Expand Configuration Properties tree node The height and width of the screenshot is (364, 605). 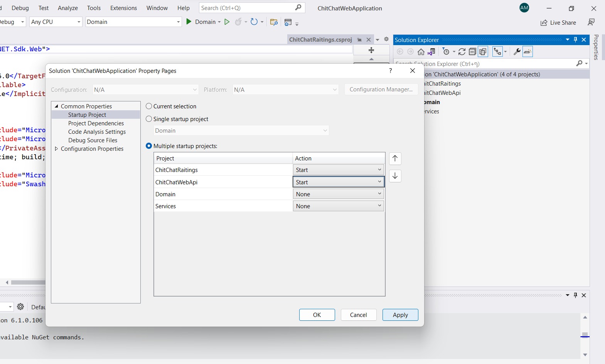[x=56, y=148]
